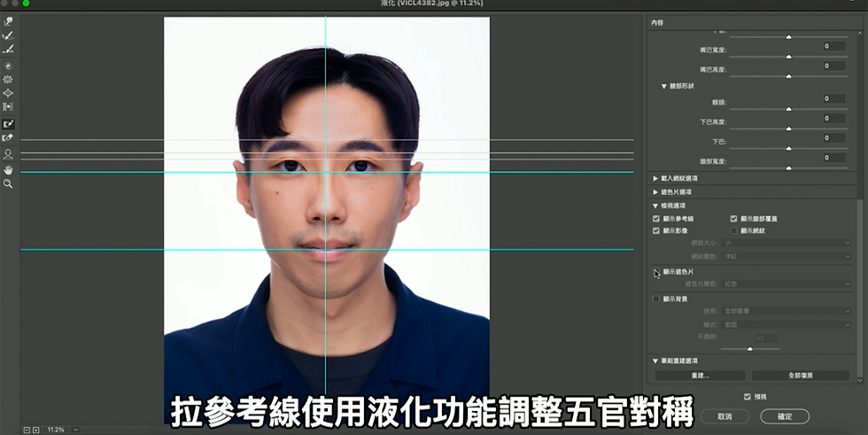Image resolution: width=868 pixels, height=435 pixels.
Task: Select the Smooth tool
Action: [x=8, y=50]
